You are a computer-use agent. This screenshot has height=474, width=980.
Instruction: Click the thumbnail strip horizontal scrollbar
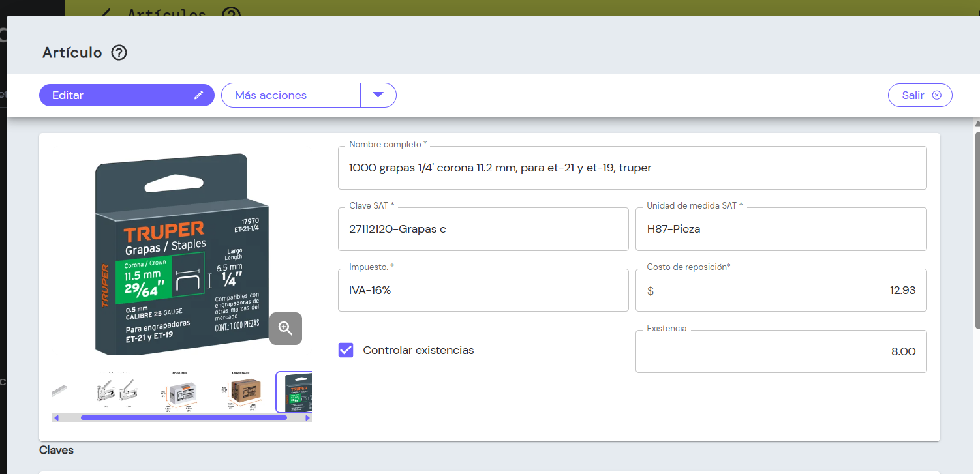coord(184,418)
